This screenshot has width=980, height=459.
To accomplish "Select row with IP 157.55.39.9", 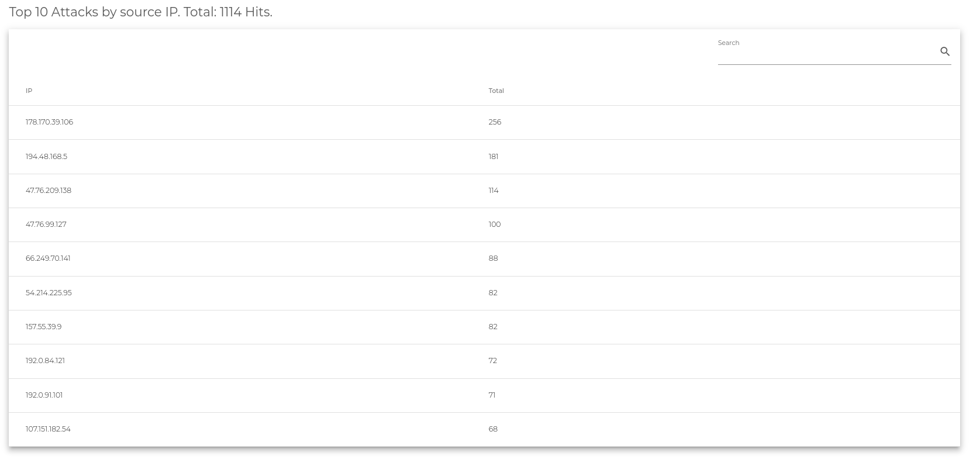I will (484, 327).
